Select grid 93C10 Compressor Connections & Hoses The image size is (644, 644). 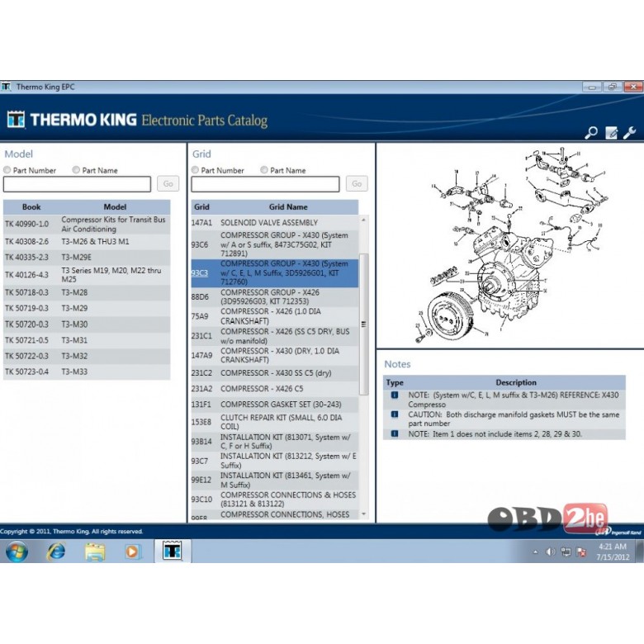click(275, 500)
